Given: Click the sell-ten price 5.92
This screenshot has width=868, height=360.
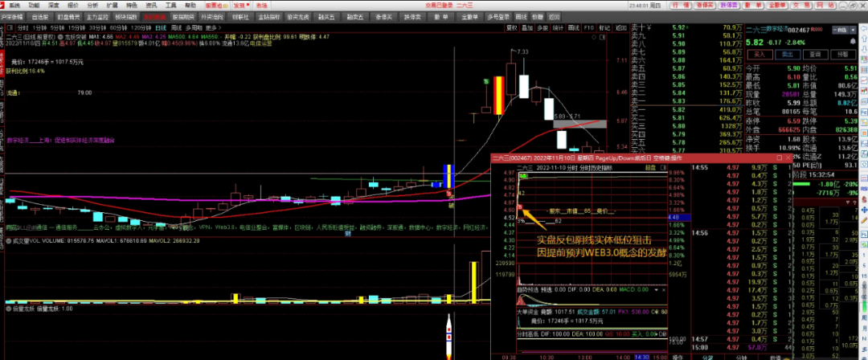Looking at the screenshot, I should click(678, 27).
